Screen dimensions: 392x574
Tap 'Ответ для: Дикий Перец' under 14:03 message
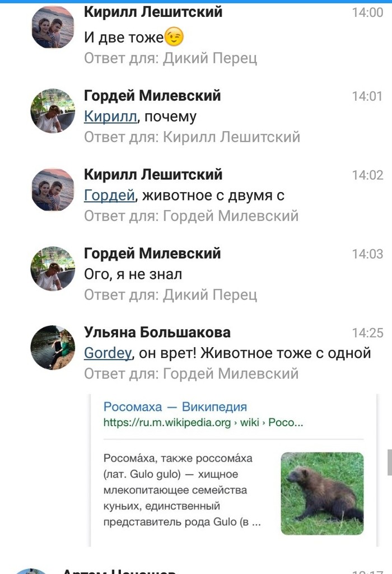point(170,295)
